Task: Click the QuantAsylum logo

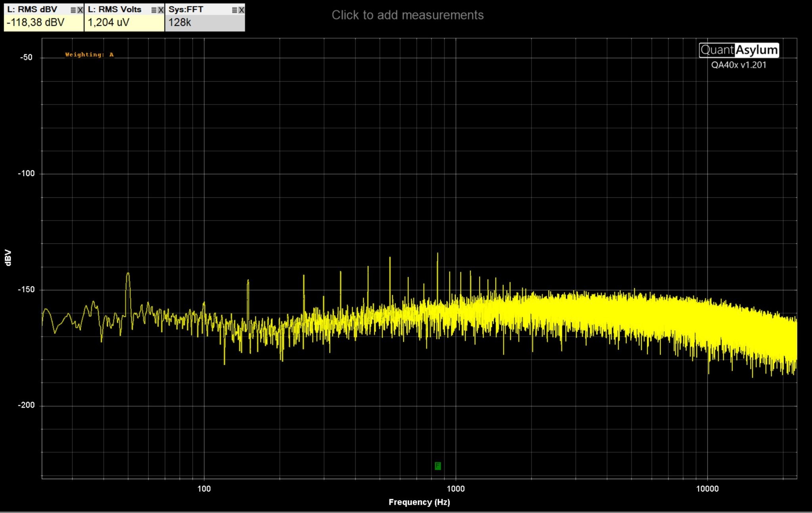Action: [739, 50]
